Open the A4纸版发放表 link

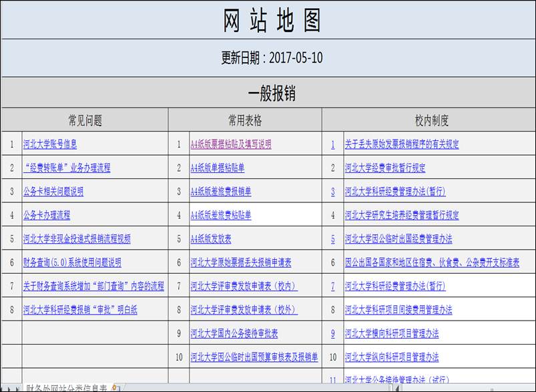[x=211, y=239]
